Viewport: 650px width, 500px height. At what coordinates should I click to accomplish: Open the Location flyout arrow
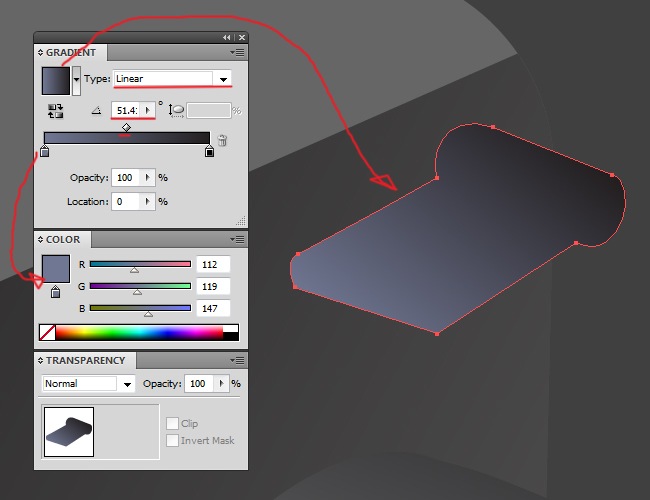tap(148, 201)
